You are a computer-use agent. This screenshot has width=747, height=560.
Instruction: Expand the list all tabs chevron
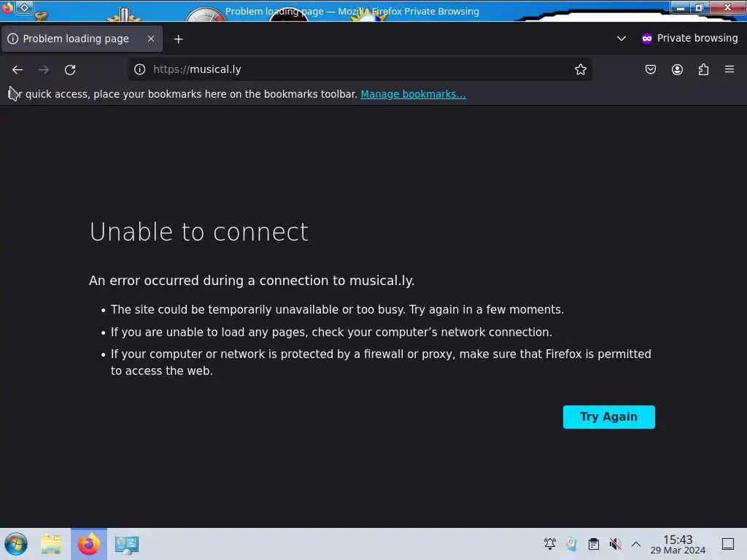[622, 39]
